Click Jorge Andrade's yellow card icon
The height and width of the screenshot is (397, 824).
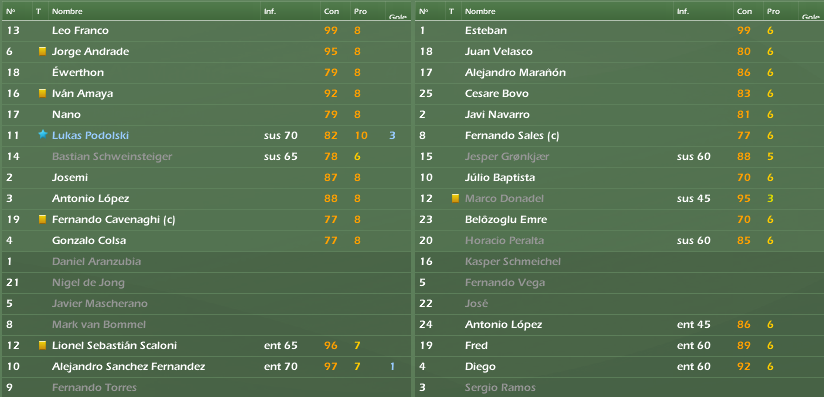pos(43,52)
